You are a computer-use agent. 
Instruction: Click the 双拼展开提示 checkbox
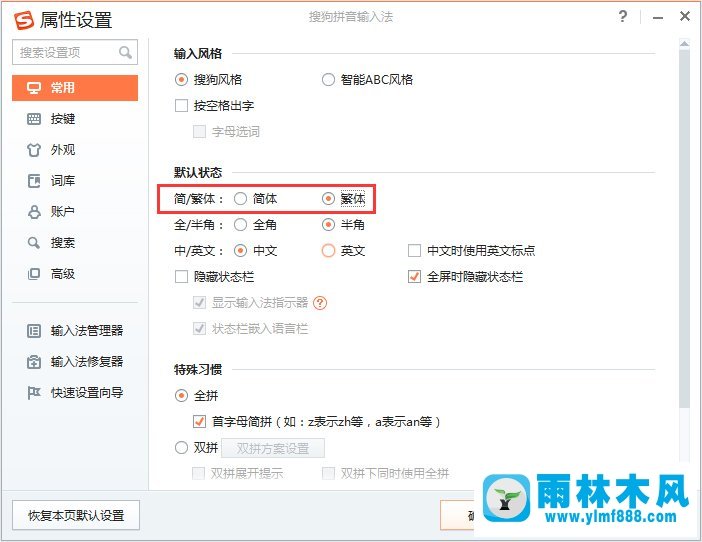pyautogui.click(x=198, y=474)
